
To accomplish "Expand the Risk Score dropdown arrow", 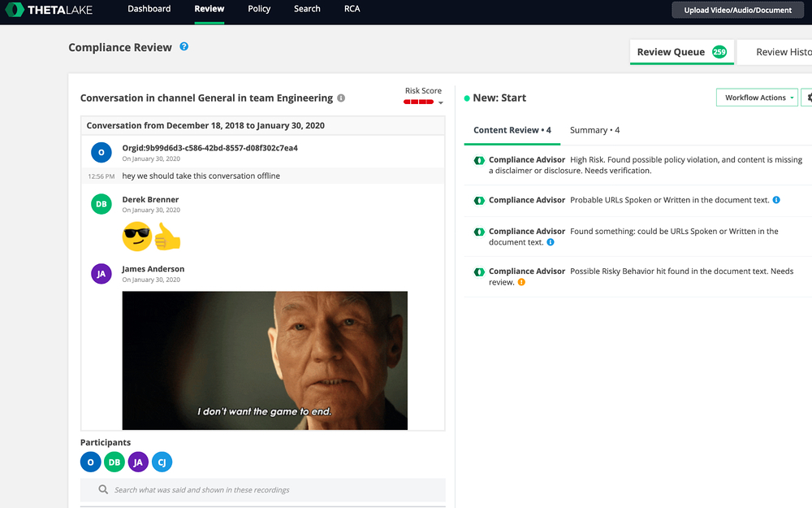I will (x=441, y=102).
